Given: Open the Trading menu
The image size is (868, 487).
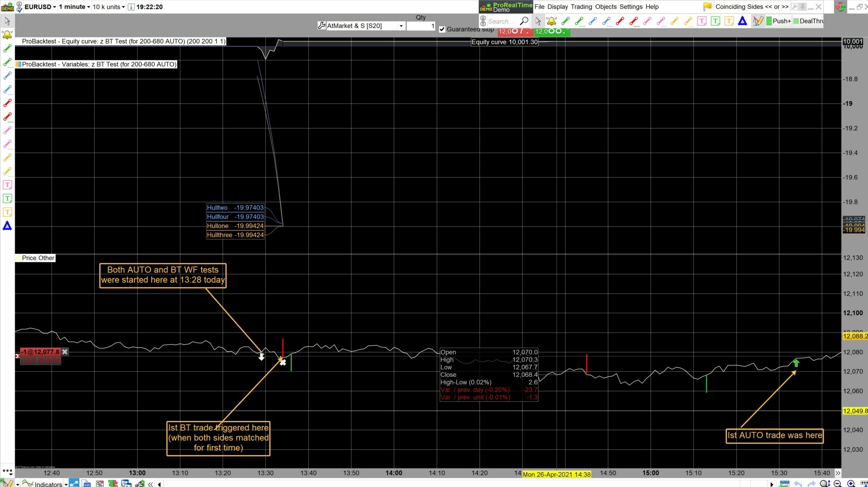Looking at the screenshot, I should pos(581,6).
